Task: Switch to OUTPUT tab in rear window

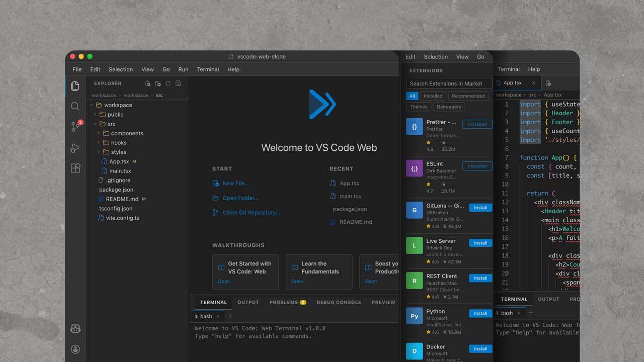Action: pos(548,299)
